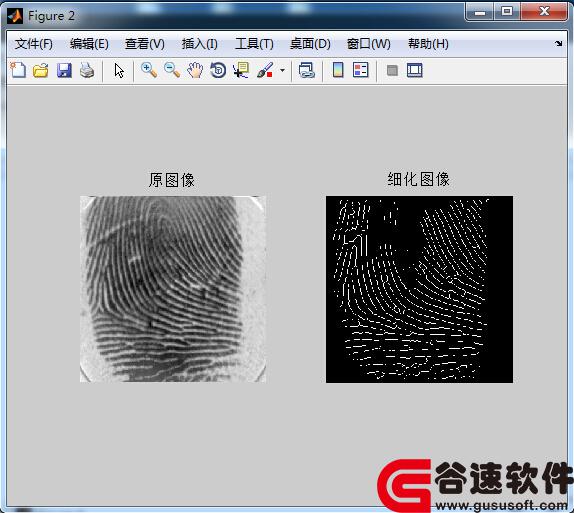Insert a legend from the toolbar
Viewport: 574px width, 513px height.
361,70
